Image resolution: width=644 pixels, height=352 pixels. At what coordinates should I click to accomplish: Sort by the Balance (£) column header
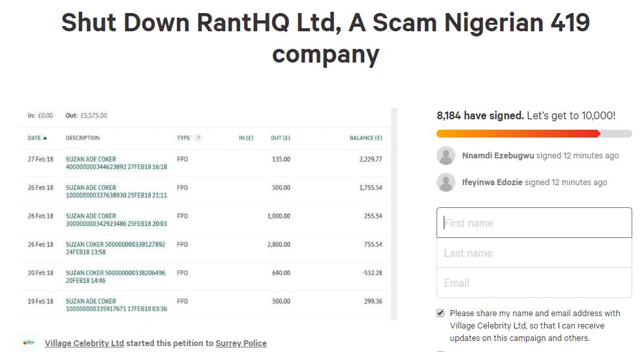(x=365, y=138)
